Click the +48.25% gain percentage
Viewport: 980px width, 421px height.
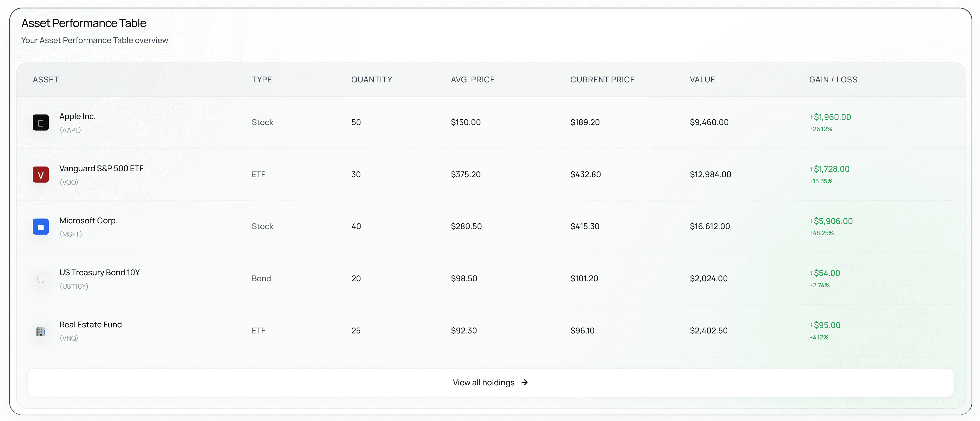821,233
